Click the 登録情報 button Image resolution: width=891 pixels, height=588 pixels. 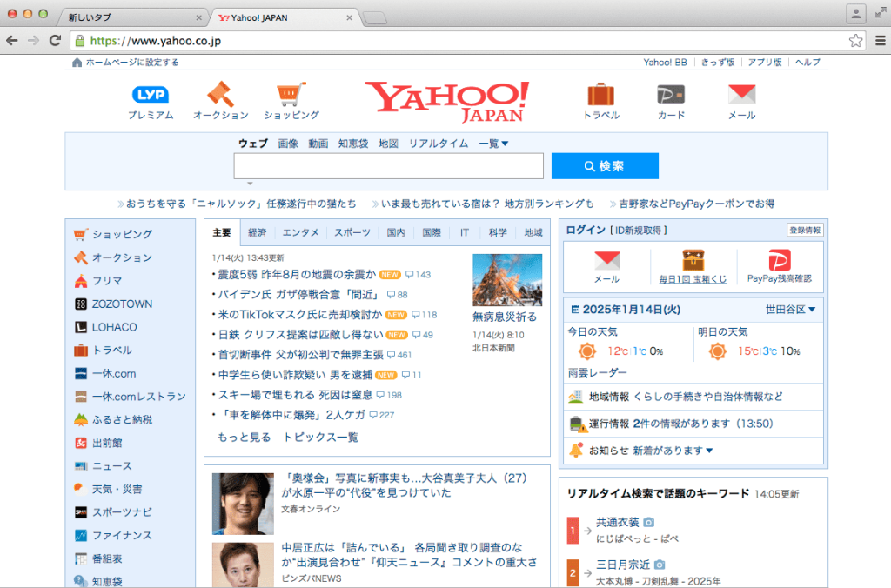805,231
